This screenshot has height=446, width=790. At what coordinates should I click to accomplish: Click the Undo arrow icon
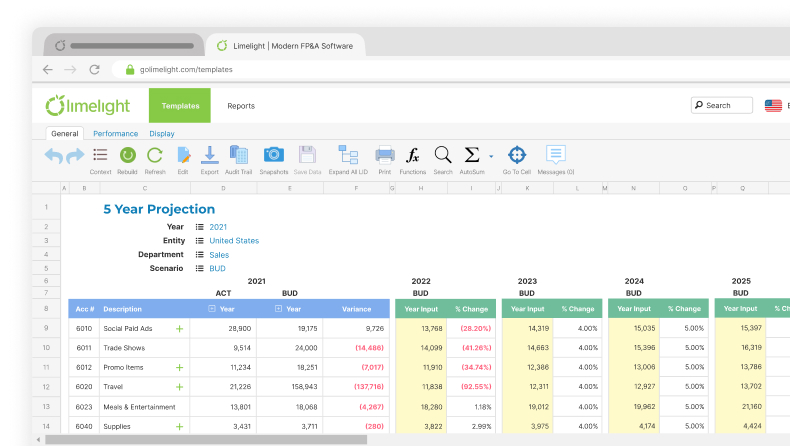click(53, 156)
